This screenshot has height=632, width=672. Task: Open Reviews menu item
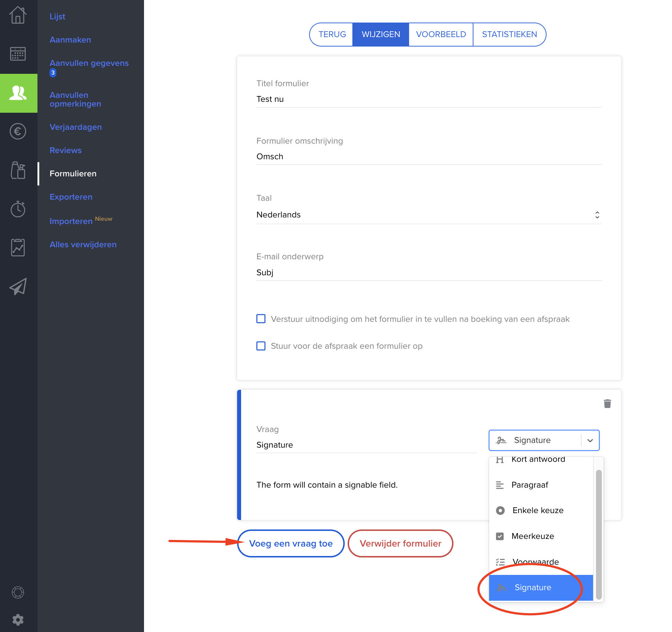tap(65, 150)
